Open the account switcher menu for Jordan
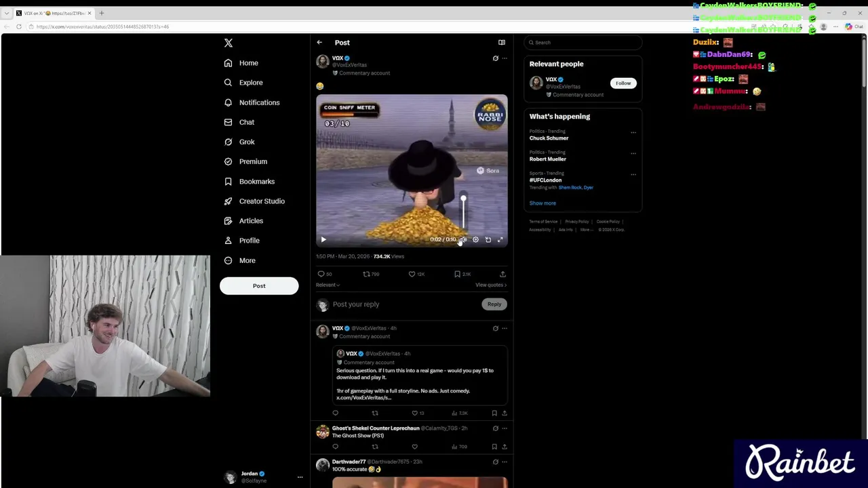This screenshot has width=868, height=488. pos(300,477)
